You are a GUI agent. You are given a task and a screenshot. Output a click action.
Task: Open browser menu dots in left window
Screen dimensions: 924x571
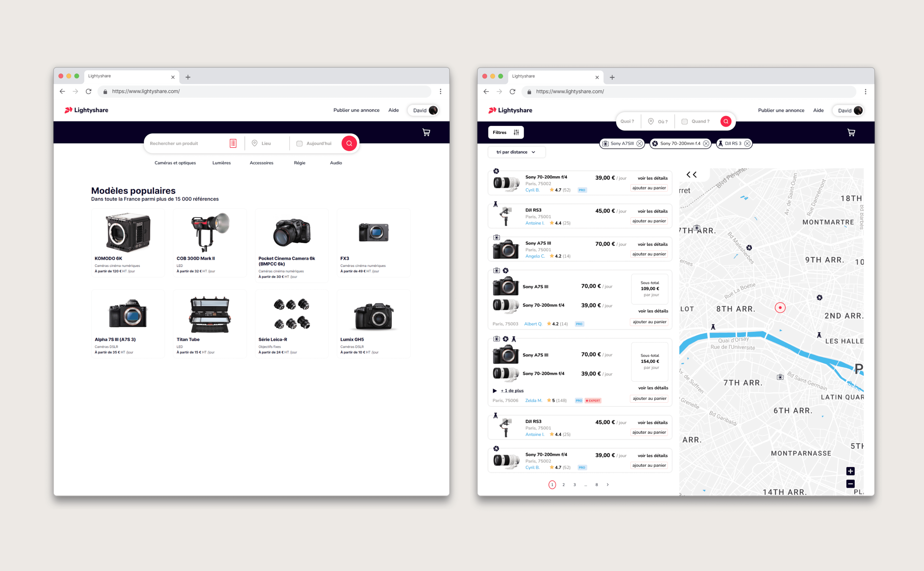pyautogui.click(x=440, y=91)
